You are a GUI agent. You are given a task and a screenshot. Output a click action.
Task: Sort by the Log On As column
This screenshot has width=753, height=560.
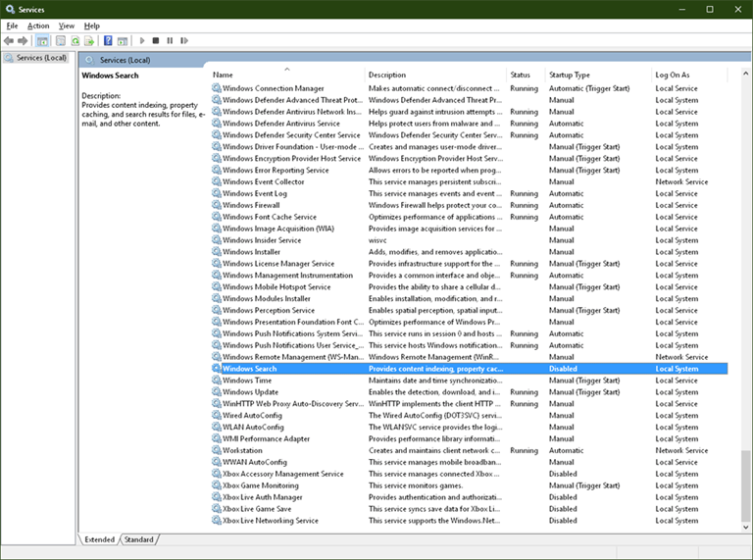coord(689,75)
